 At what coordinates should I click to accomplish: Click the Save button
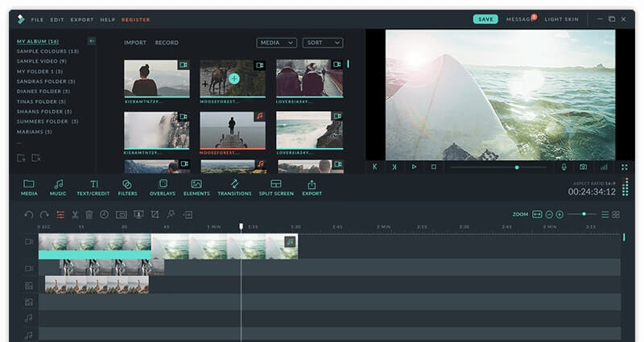click(x=485, y=19)
